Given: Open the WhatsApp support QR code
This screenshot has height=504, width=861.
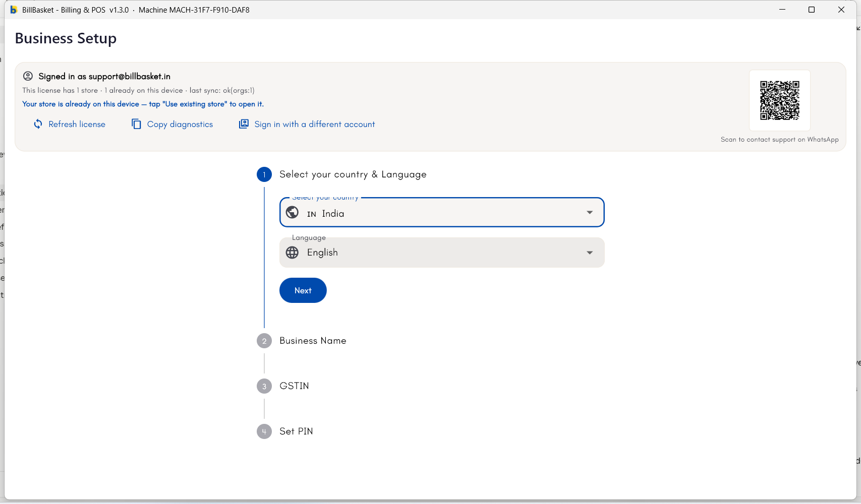Looking at the screenshot, I should tap(780, 100).
